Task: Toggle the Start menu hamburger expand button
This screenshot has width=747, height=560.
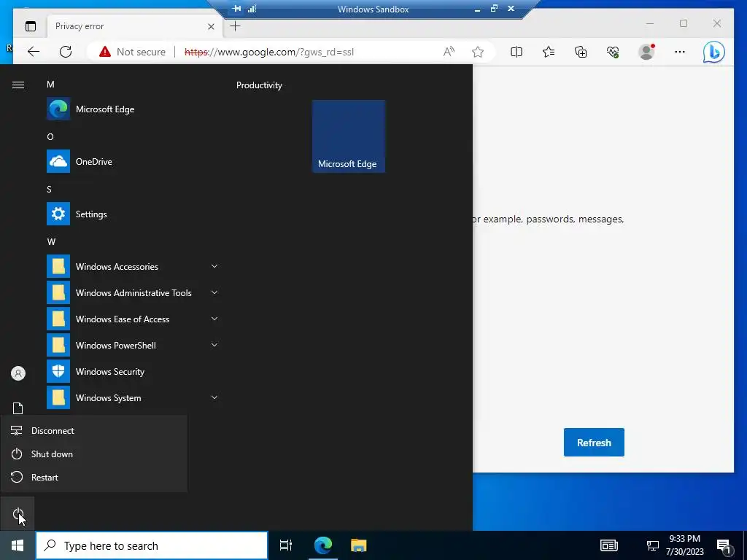Action: click(18, 85)
